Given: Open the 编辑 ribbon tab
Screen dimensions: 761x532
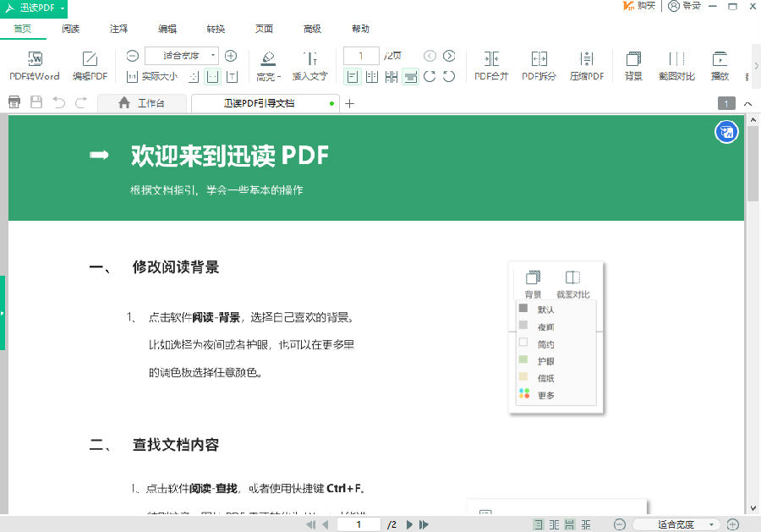Looking at the screenshot, I should pyautogui.click(x=167, y=29).
